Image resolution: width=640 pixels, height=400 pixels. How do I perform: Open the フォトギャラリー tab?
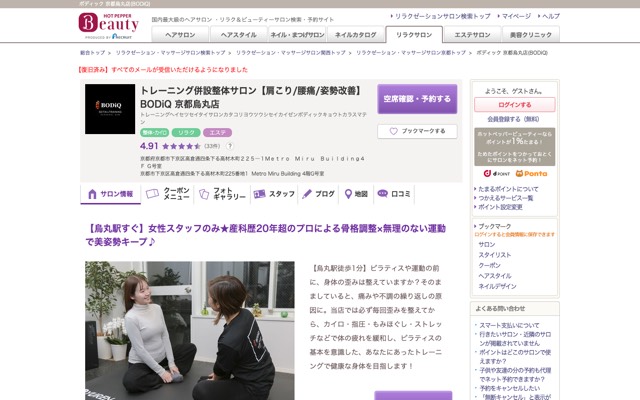point(222,194)
